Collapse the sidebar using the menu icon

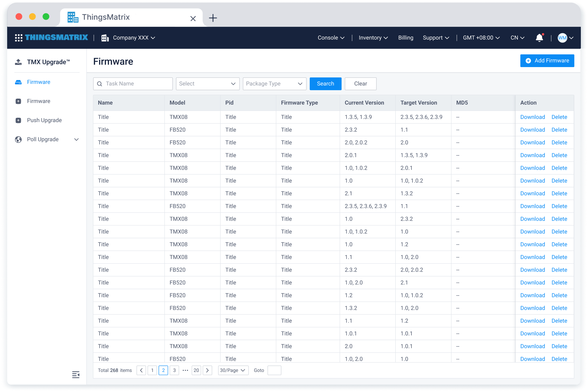click(75, 374)
